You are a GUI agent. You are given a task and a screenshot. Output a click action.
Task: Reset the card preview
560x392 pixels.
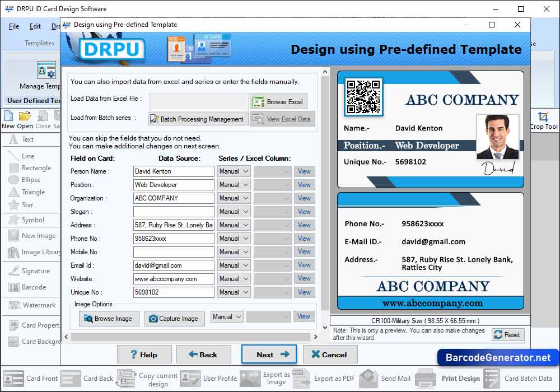point(508,335)
